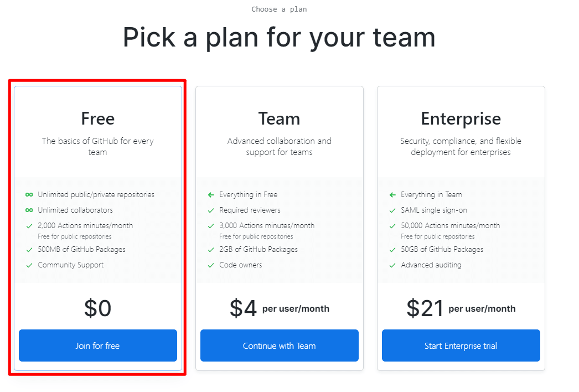The height and width of the screenshot is (392, 579).
Task: Click the 50,000 Actions minutes/month feature text
Action: [x=450, y=226]
